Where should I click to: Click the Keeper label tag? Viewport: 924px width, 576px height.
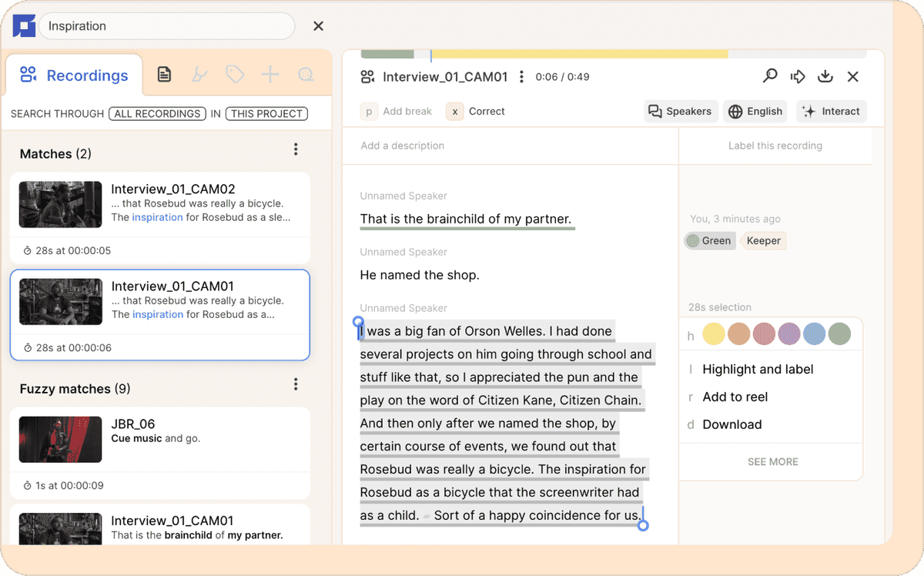tap(763, 240)
